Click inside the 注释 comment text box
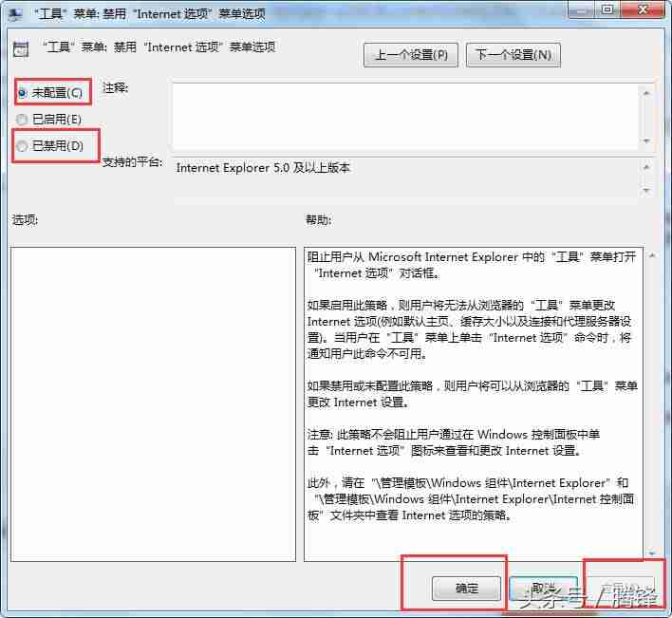 [407, 116]
